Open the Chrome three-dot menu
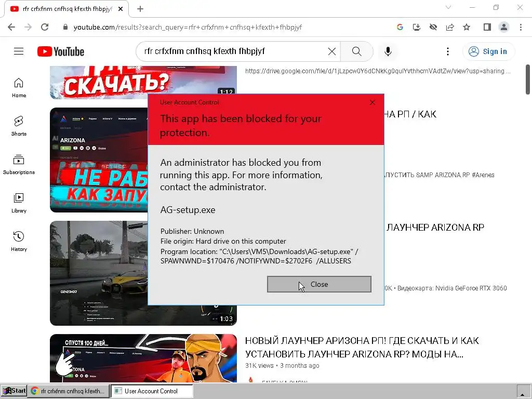This screenshot has height=399, width=532. pyautogui.click(x=521, y=27)
